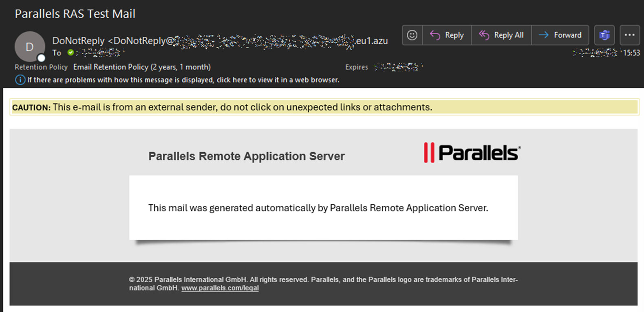This screenshot has height=312, width=644.
Task: Click the blue information icon
Action: (20, 80)
